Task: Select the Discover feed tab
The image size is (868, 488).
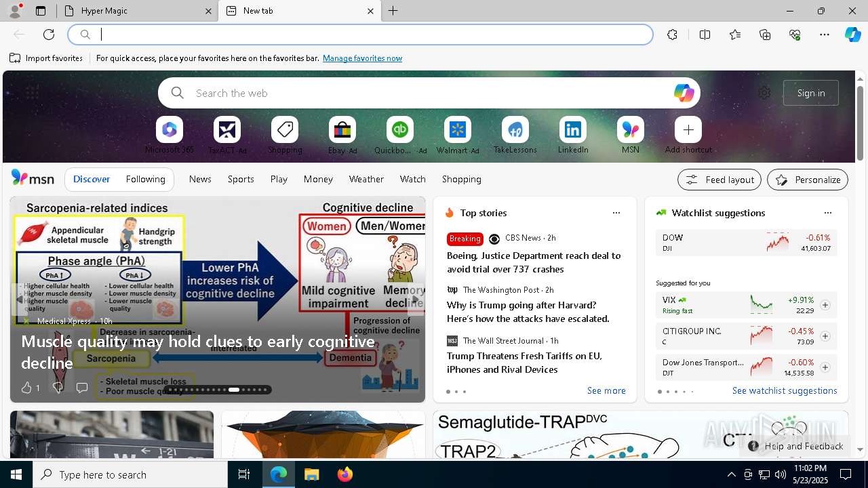Action: [x=92, y=179]
